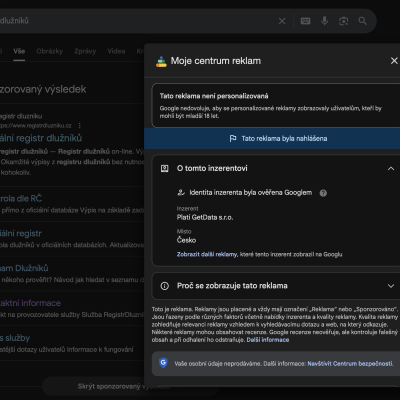This screenshot has width=400, height=400.
Task: Switch to the Videa tab
Action: 116,51
